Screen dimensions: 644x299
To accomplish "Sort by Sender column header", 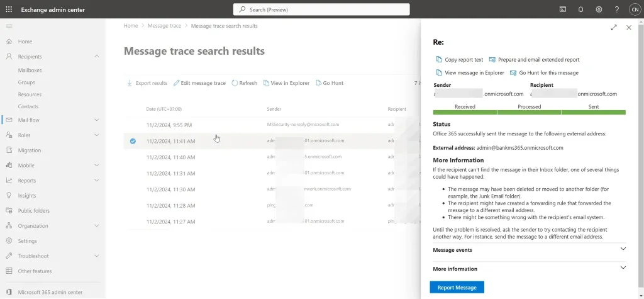I will tap(274, 109).
